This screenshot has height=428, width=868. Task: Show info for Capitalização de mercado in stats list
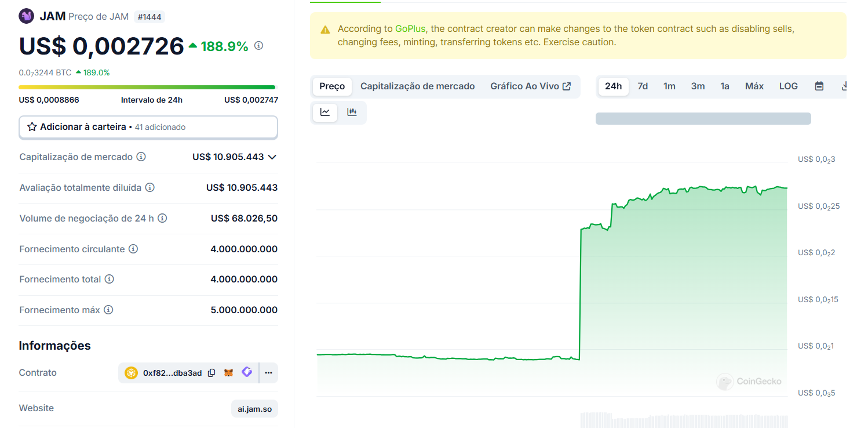[141, 157]
